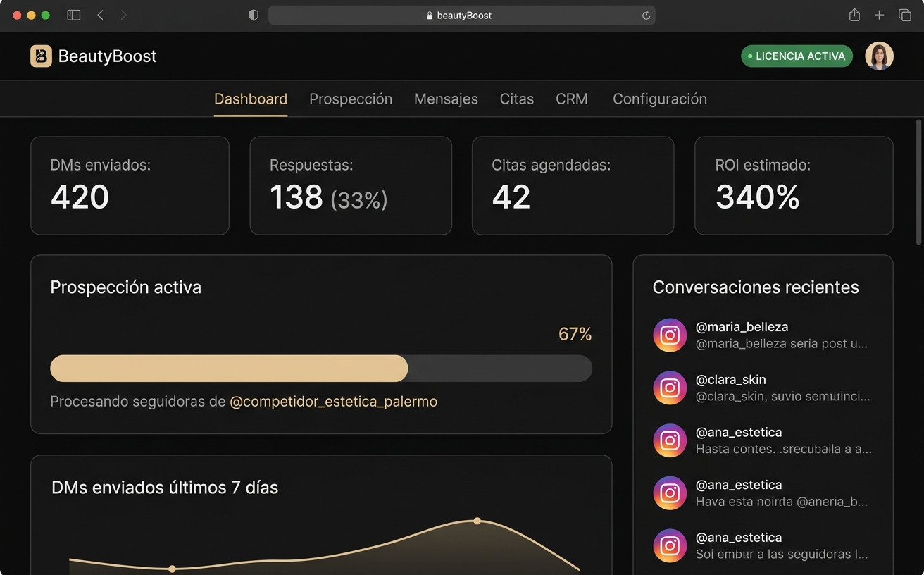Open the CRM tab
Screen dimensions: 924x575
point(572,99)
